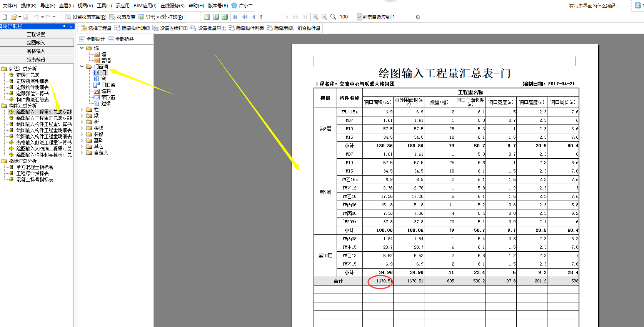The width and height of the screenshot is (644, 327).
Task: Open the 操作(R) menu
Action: tap(28, 5)
